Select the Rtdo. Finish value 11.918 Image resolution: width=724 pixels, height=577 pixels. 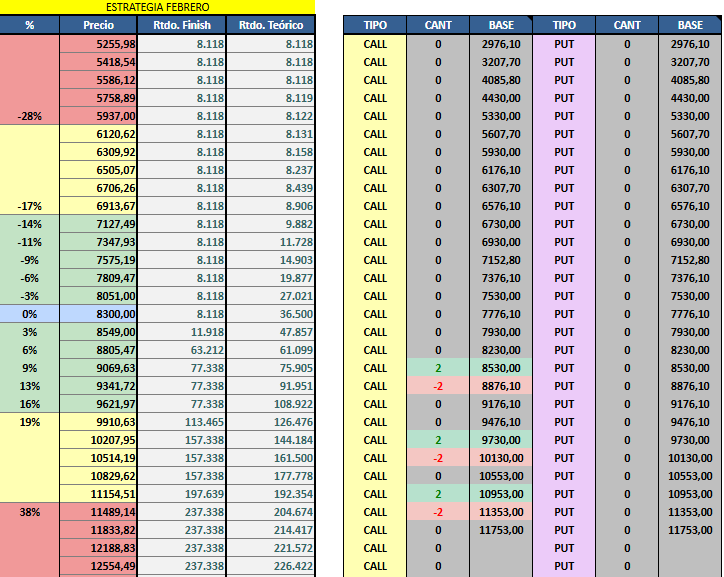tap(181, 332)
